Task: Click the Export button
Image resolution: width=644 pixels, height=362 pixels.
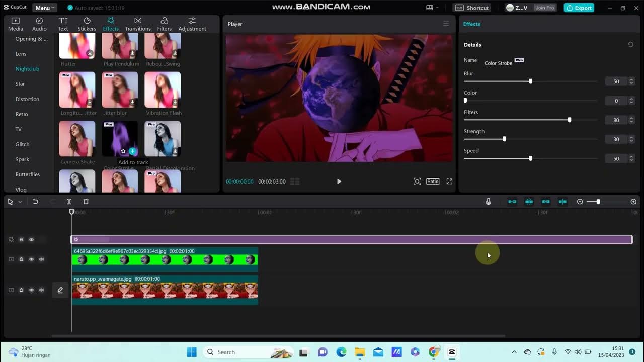Action: click(x=579, y=8)
